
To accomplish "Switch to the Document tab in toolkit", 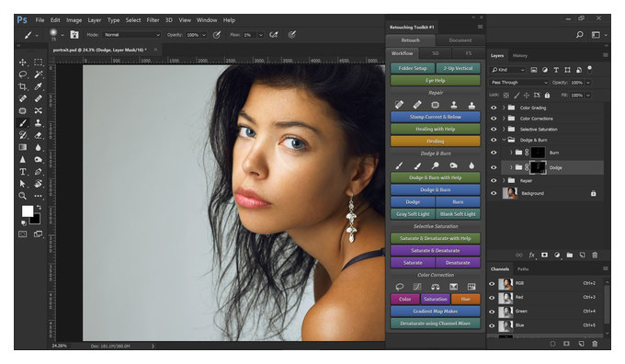I will [460, 40].
